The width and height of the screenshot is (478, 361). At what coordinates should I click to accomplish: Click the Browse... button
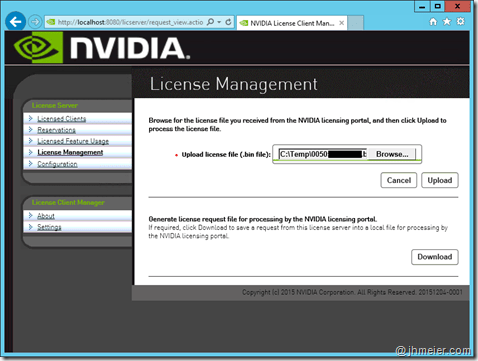392,154
